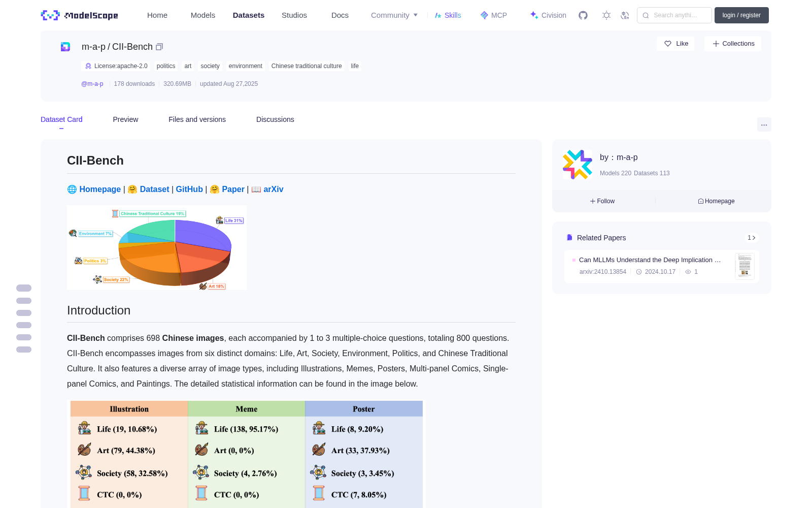Open the related paper thumbnail preview
812x508 pixels.
tap(745, 266)
